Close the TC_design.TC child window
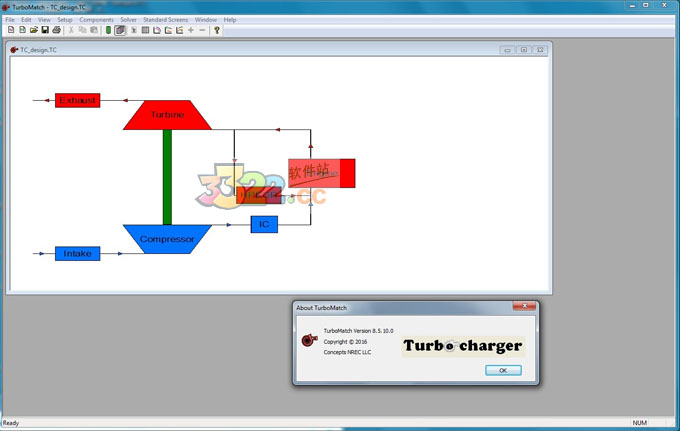This screenshot has height=431, width=680. (540, 50)
